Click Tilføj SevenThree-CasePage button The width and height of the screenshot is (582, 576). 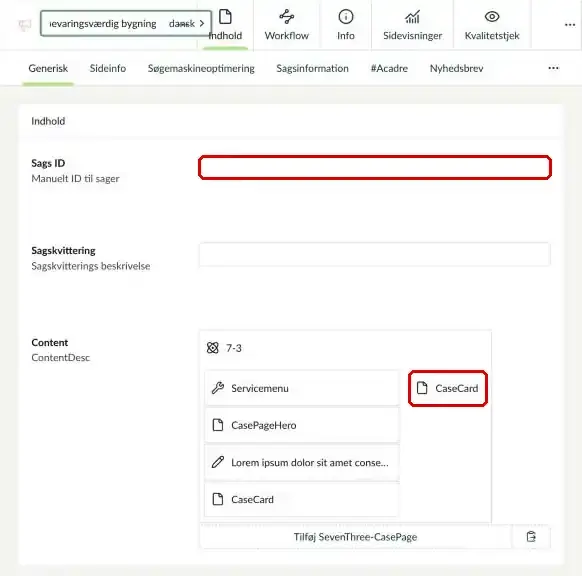point(356,537)
